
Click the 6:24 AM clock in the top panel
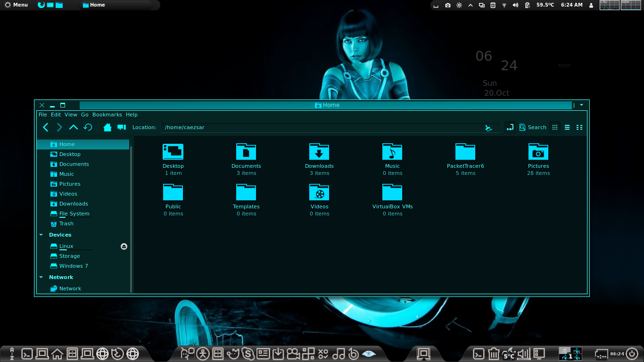point(571,5)
